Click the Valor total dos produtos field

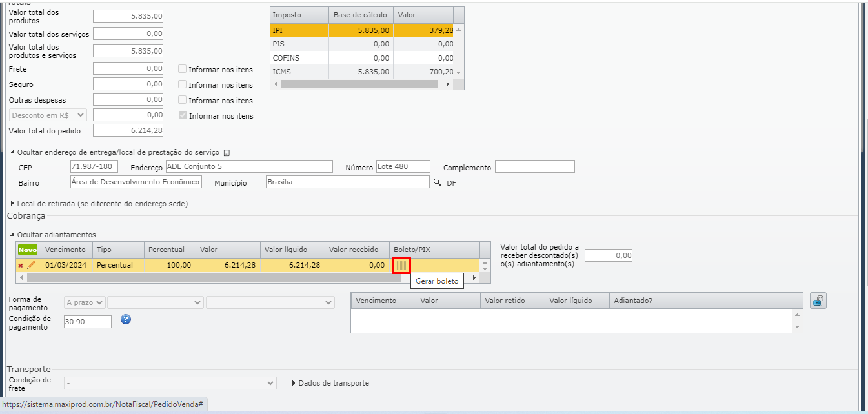point(128,15)
